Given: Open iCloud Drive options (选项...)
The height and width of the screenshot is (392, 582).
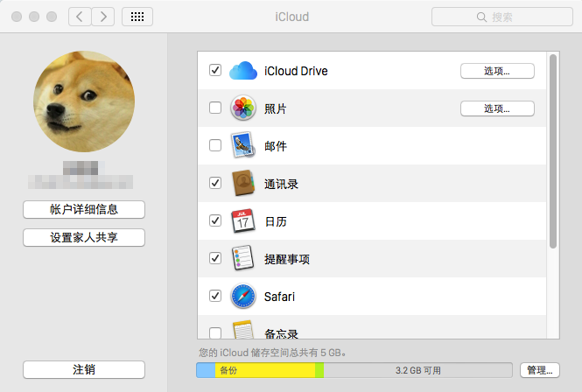Looking at the screenshot, I should pyautogui.click(x=497, y=71).
